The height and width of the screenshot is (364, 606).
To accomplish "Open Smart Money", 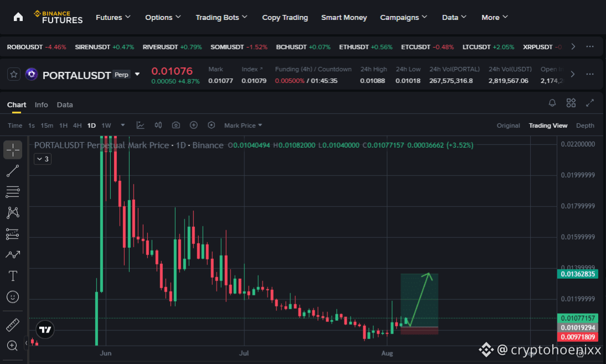I will click(344, 17).
